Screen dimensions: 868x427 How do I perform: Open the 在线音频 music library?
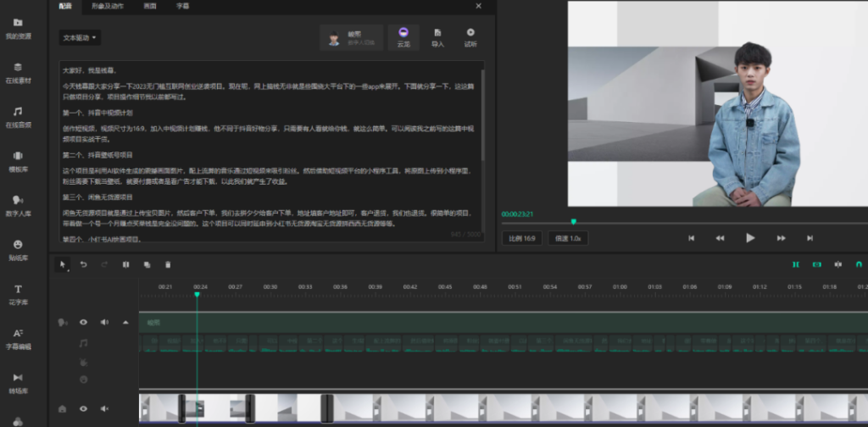point(18,116)
